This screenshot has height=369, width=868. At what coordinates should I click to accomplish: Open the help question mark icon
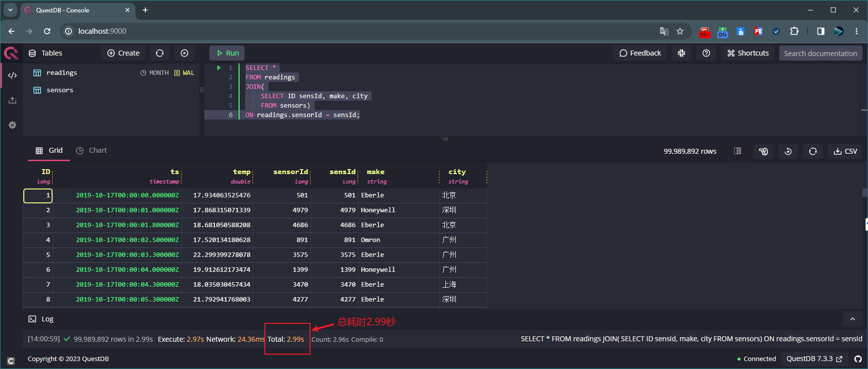click(x=706, y=53)
